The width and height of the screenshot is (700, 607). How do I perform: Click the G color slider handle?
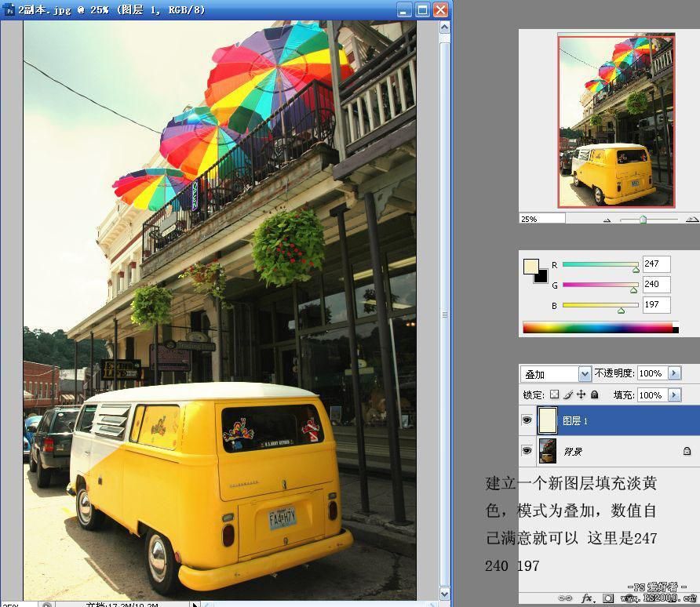[x=633, y=290]
